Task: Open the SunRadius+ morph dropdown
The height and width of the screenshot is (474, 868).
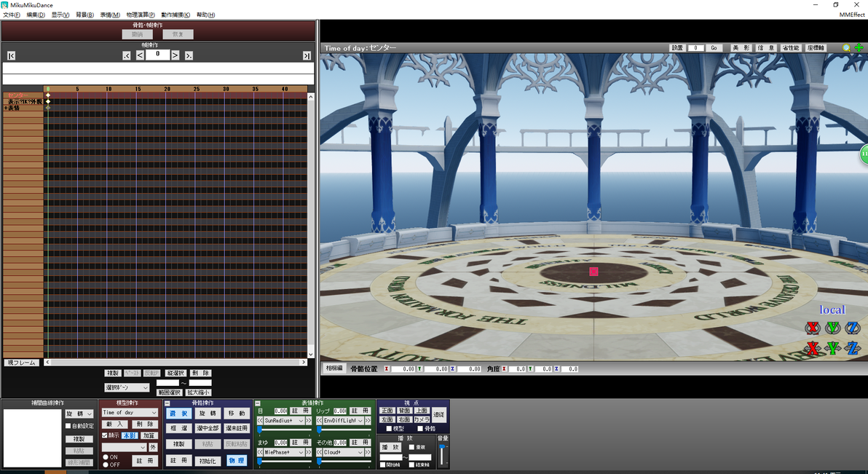Action: [x=283, y=421]
